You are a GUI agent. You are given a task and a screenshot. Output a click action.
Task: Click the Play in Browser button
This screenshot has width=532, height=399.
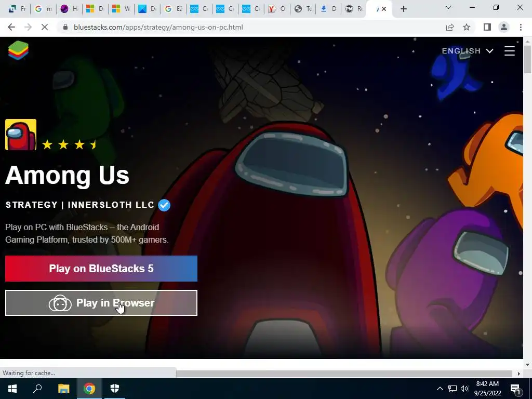tap(101, 303)
